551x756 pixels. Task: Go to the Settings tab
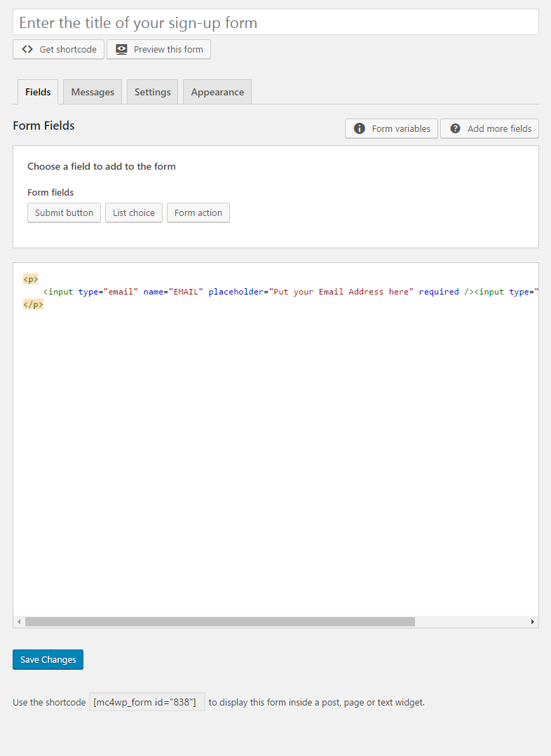pyautogui.click(x=152, y=92)
